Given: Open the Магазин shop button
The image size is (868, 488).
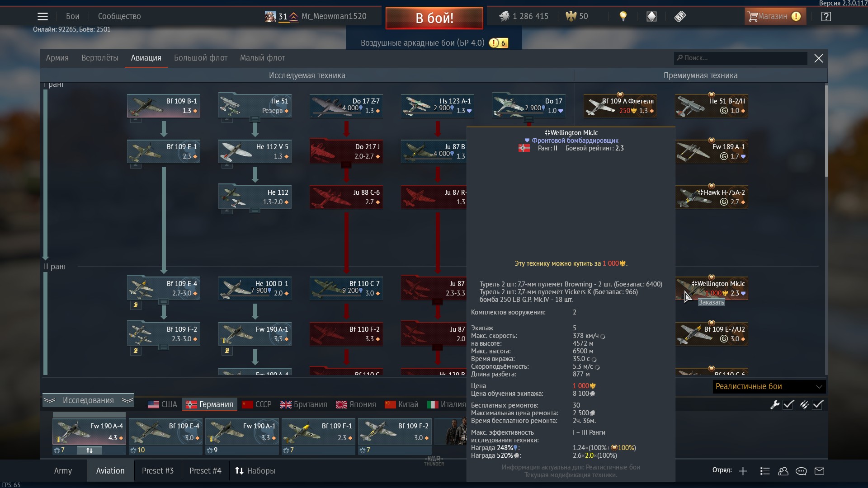Looking at the screenshot, I should click(775, 16).
